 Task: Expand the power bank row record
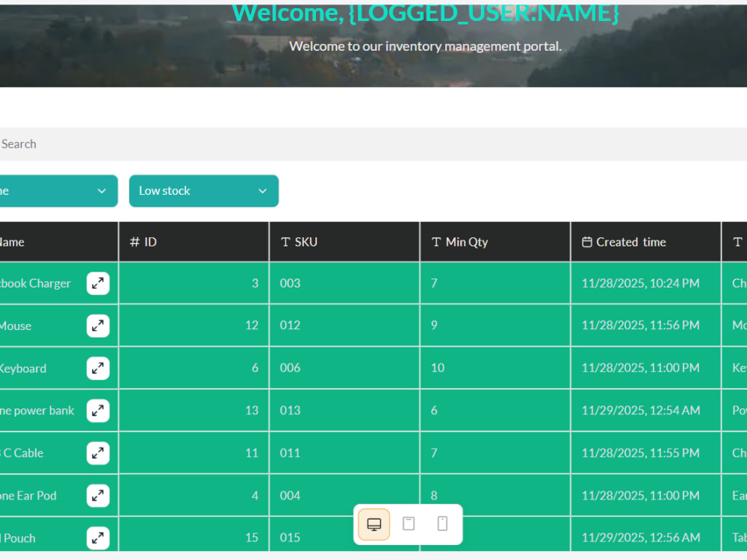point(98,411)
